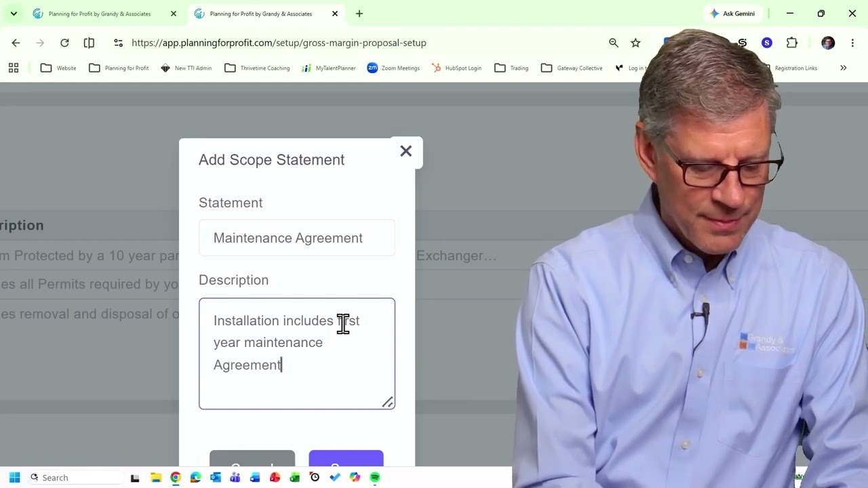Open Microsoft Edge from the taskbar
The image size is (868, 488).
195,478
